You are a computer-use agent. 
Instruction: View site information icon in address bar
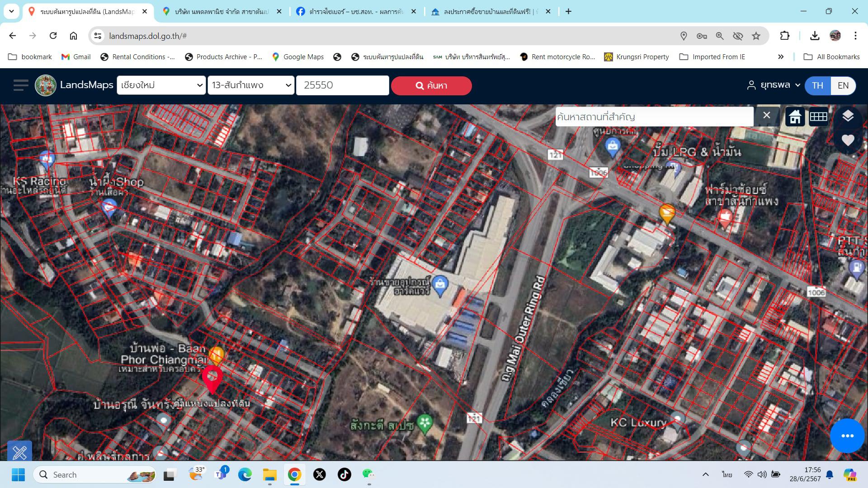[98, 36]
